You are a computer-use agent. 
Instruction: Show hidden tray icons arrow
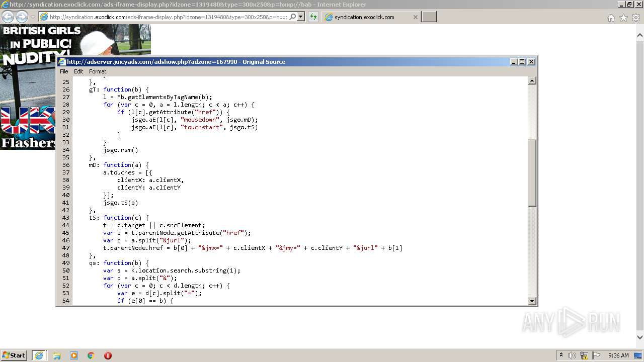561,355
